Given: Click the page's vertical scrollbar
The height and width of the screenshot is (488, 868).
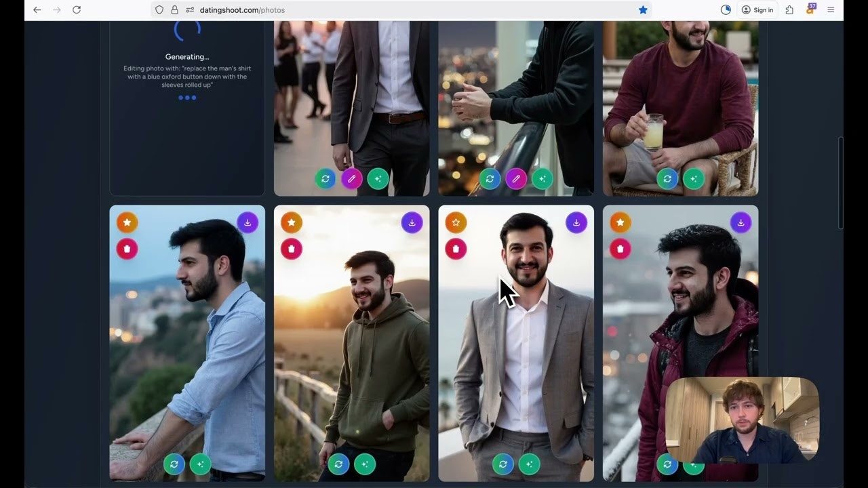Looking at the screenshot, I should (841, 183).
